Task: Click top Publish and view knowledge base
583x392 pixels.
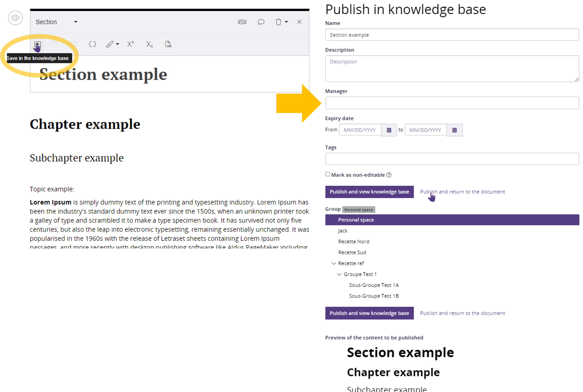Action: click(x=369, y=192)
